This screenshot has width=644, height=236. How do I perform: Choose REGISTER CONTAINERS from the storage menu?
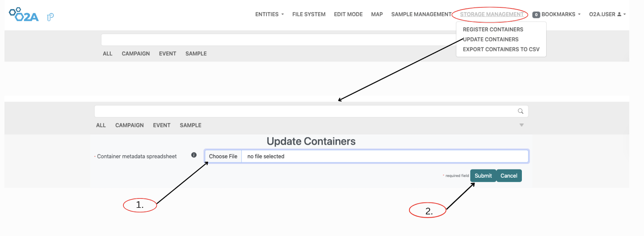click(x=493, y=29)
